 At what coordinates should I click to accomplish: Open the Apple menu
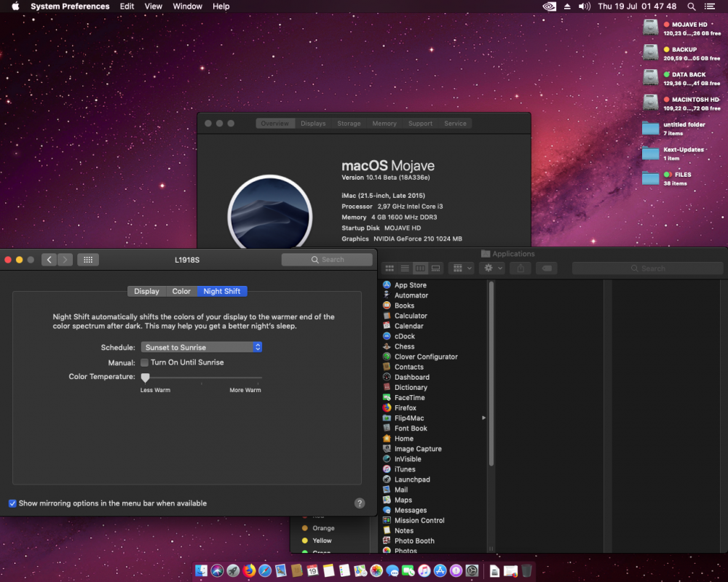coord(15,7)
